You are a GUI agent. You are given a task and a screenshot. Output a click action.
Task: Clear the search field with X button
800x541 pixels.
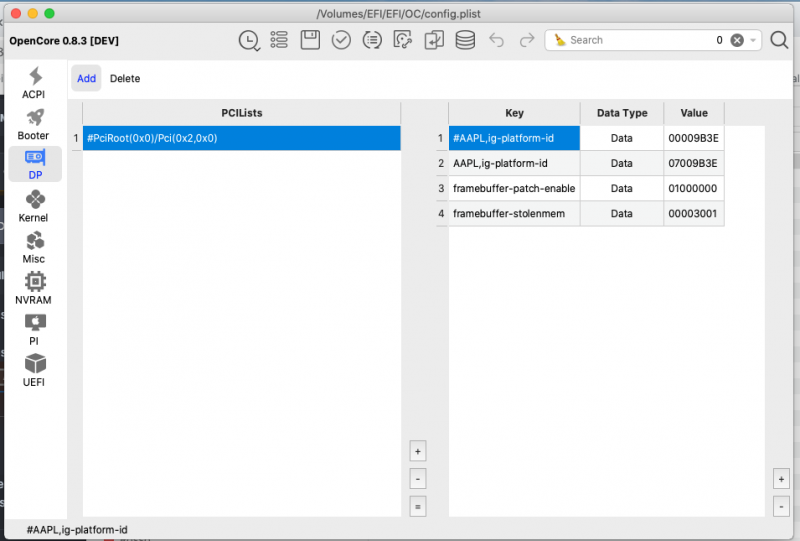(x=737, y=40)
